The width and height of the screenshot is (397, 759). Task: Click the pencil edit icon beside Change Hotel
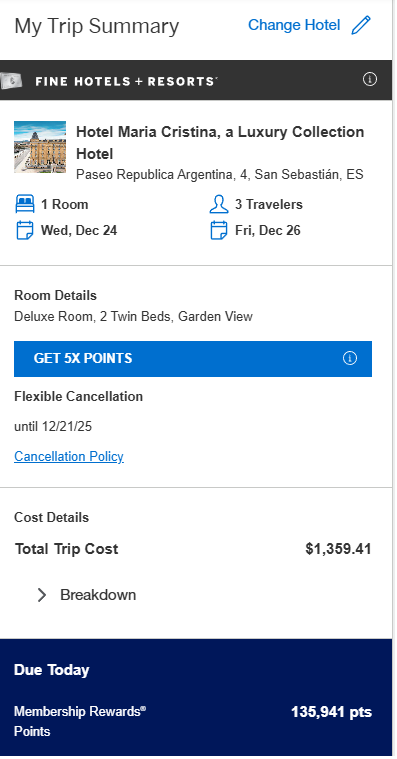tap(361, 25)
